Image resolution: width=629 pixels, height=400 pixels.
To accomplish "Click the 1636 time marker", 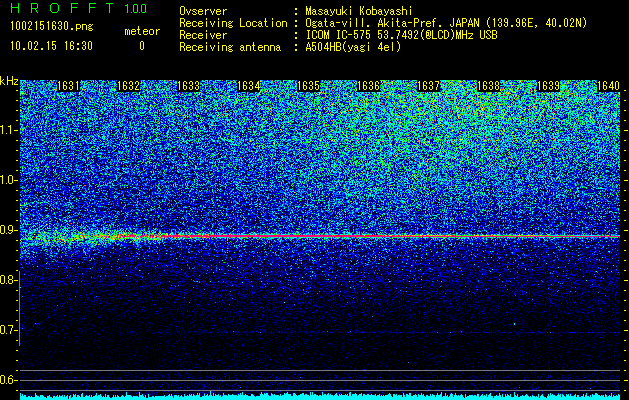I will click(369, 86).
